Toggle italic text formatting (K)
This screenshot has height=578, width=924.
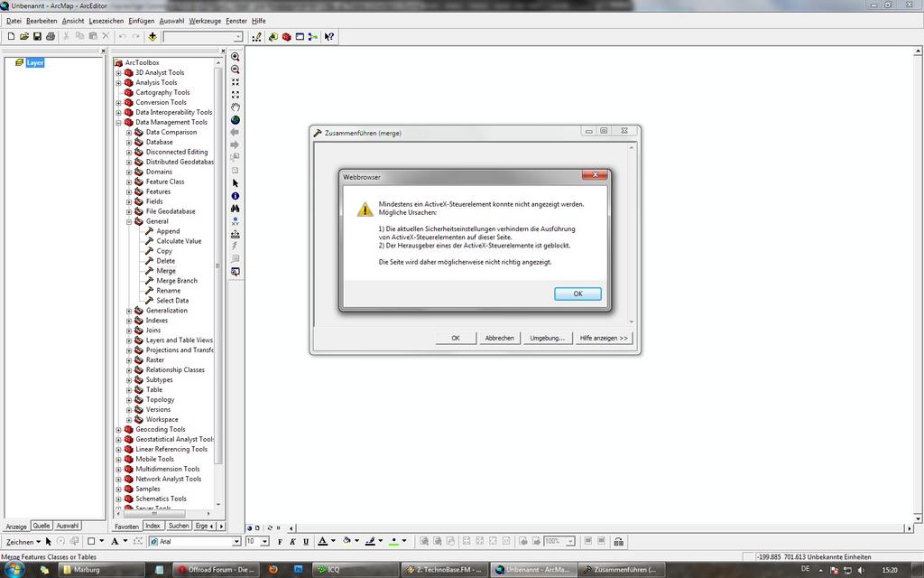pyautogui.click(x=293, y=542)
